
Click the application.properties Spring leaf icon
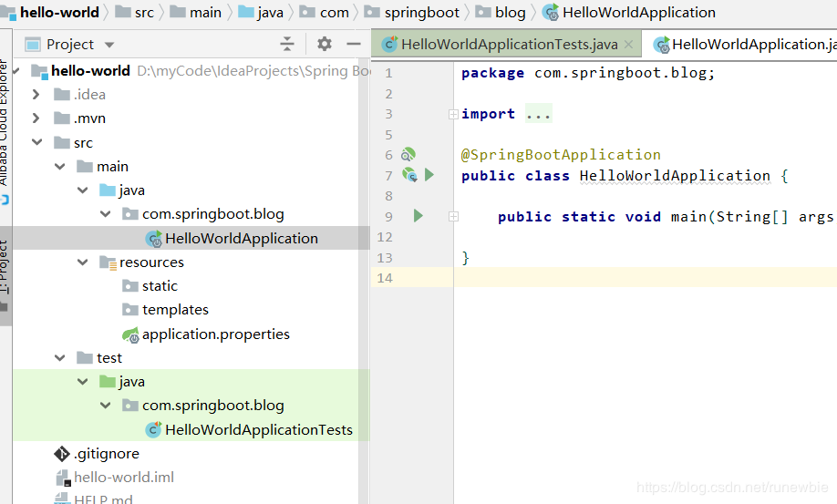tap(130, 334)
